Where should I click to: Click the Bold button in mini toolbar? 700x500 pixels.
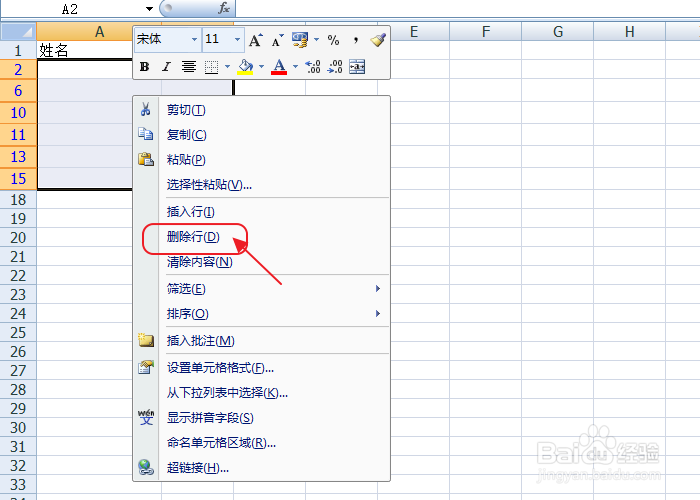click(144, 67)
